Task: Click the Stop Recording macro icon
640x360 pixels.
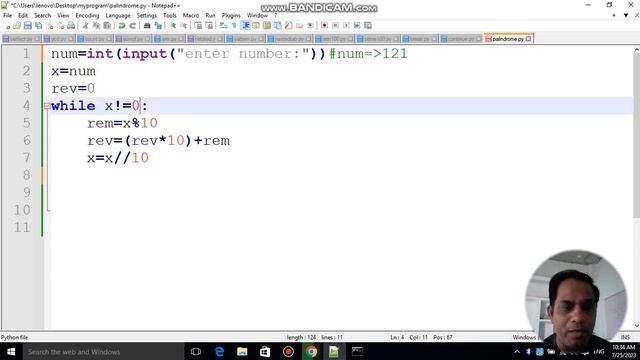Action: [335, 25]
